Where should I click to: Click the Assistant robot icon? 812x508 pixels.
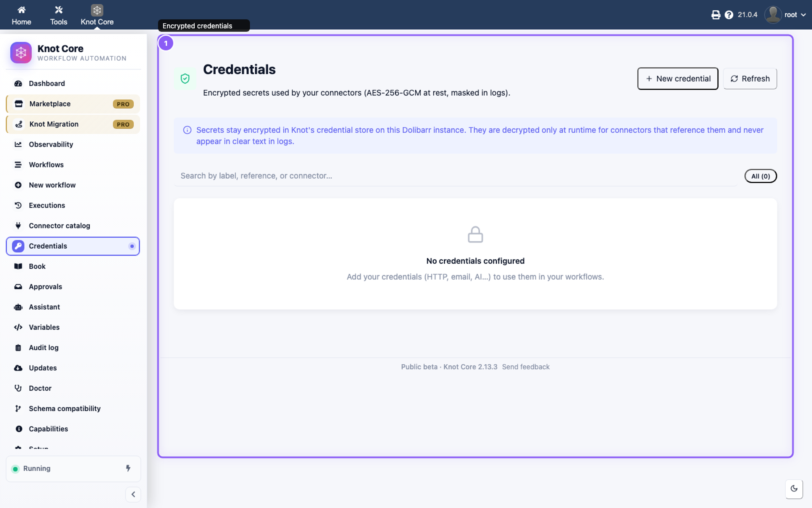pos(18,307)
